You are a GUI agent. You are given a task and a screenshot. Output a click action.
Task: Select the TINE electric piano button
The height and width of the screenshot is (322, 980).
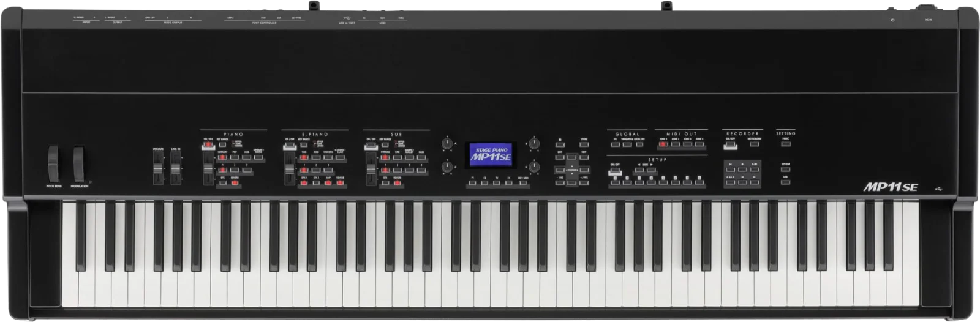tap(304, 157)
